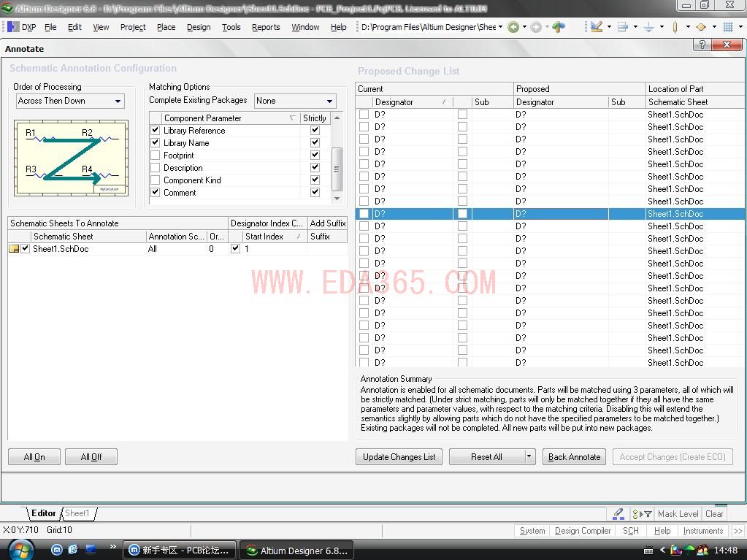Click the Internet Explorer quick launch icon
This screenshot has width=747, height=560.
point(73,550)
